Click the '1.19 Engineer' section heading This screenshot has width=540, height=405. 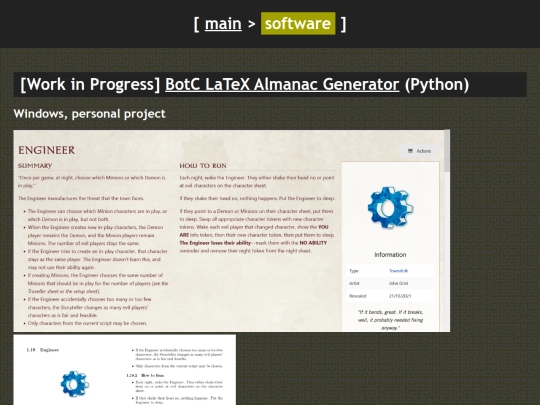click(x=43, y=350)
